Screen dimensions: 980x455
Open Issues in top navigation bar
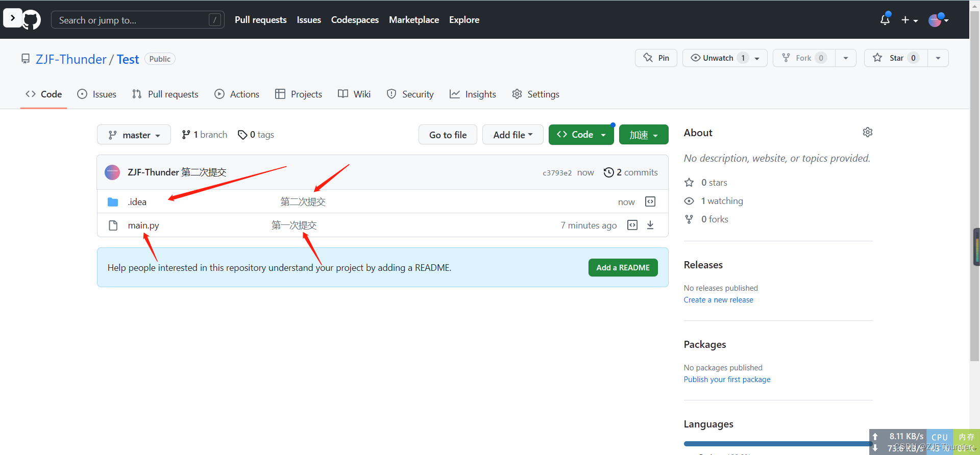[309, 20]
